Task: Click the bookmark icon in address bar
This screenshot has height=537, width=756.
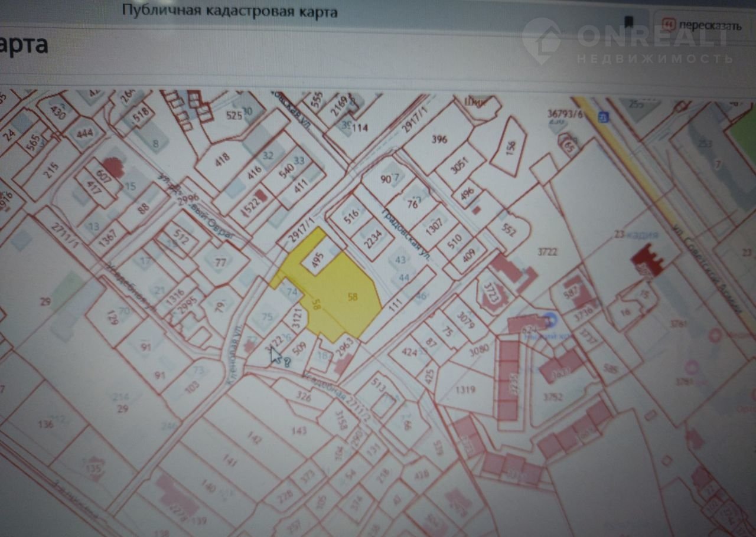Action: [629, 22]
